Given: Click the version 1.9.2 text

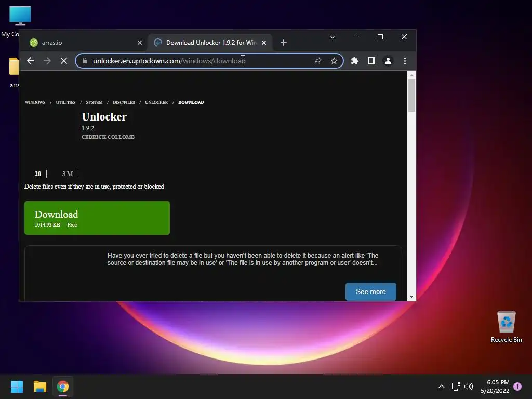Looking at the screenshot, I should 88,128.
